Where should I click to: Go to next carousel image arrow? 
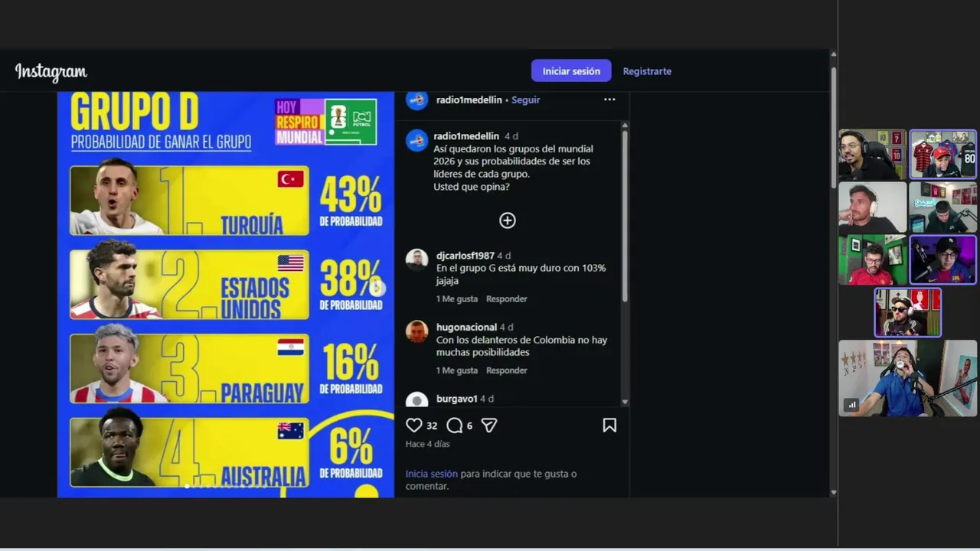[x=376, y=288]
